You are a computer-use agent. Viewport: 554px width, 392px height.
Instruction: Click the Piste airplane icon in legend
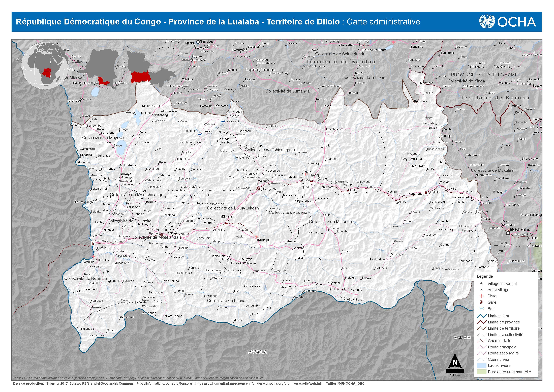pyautogui.click(x=482, y=296)
